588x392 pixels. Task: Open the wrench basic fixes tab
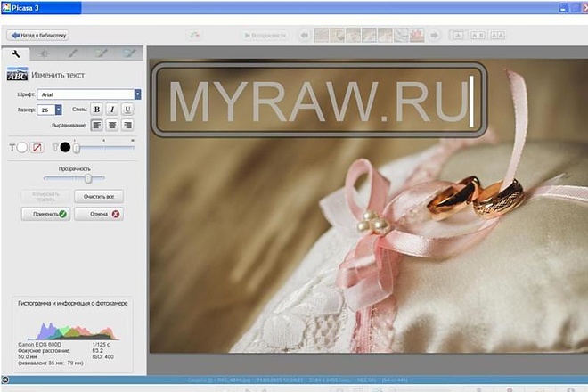16,54
